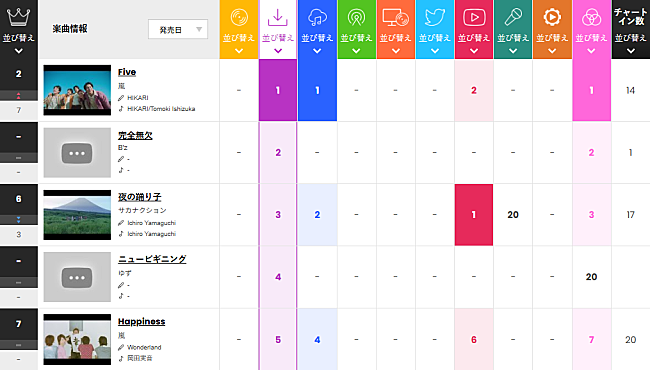Click video rank 6 for Happiness

(x=474, y=340)
